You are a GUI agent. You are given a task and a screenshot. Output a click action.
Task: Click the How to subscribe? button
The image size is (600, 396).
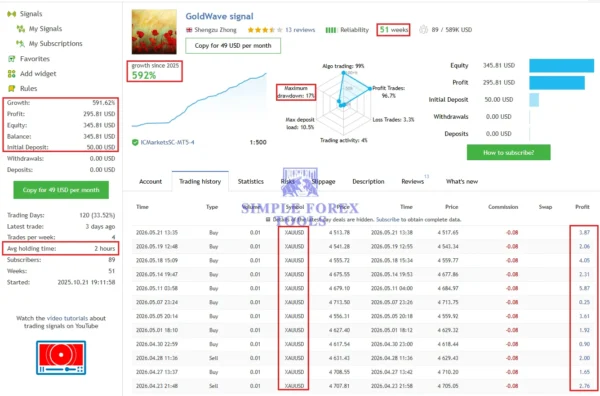pos(509,153)
